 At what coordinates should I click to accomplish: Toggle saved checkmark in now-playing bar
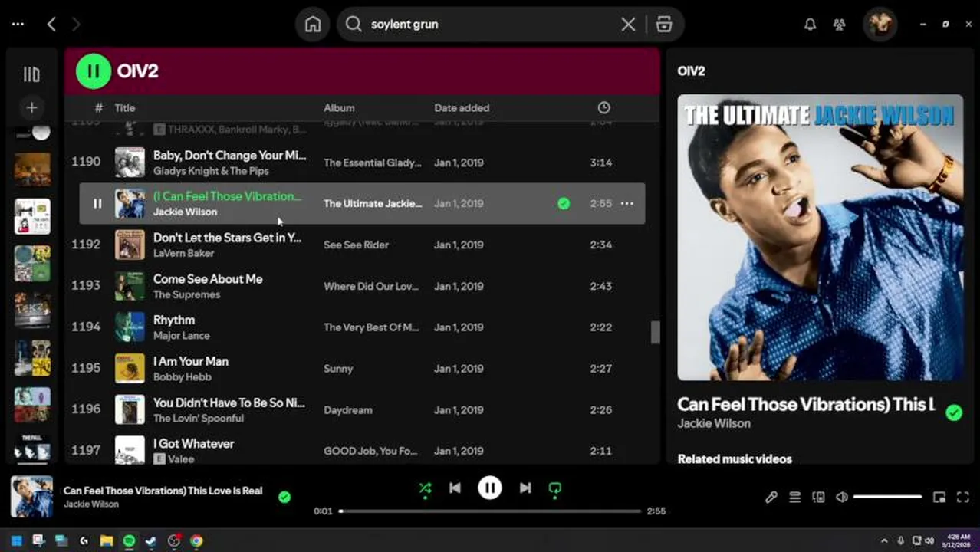point(284,497)
